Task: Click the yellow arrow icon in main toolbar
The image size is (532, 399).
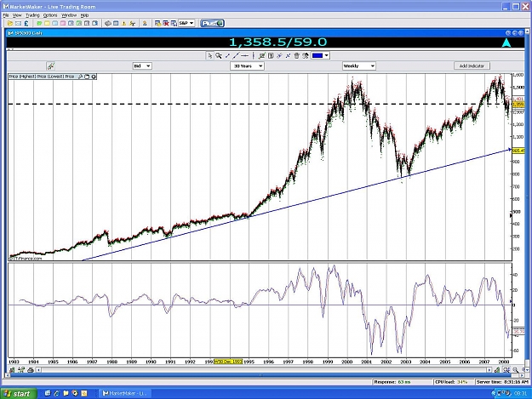Action: (x=10, y=23)
